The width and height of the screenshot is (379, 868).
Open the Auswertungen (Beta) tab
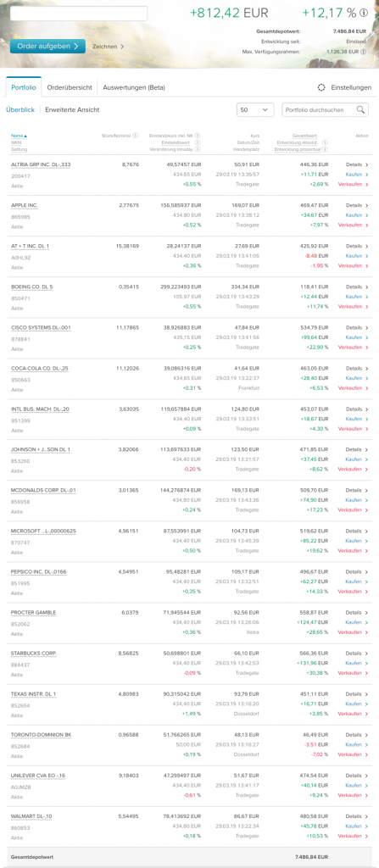[x=133, y=87]
